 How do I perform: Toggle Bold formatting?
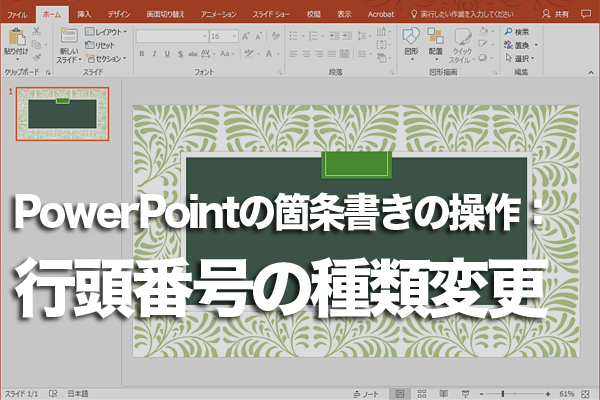[142, 54]
